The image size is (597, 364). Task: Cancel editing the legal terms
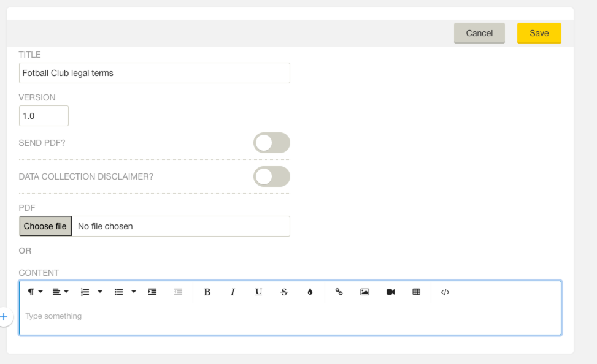click(479, 33)
